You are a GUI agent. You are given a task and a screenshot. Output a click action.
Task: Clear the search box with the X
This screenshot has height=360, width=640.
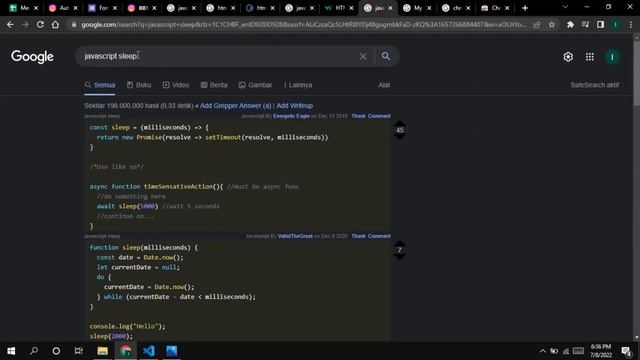coord(363,56)
